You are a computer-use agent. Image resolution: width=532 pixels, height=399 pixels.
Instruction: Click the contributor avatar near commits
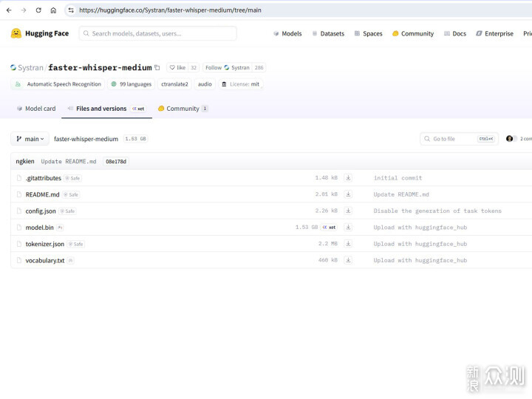[x=509, y=139]
